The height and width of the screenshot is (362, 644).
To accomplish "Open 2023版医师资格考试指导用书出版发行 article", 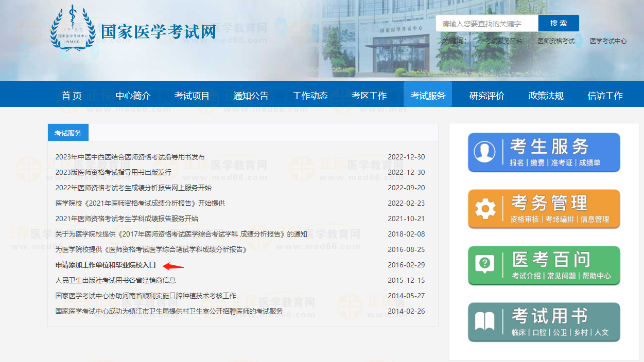I will pyautogui.click(x=113, y=172).
